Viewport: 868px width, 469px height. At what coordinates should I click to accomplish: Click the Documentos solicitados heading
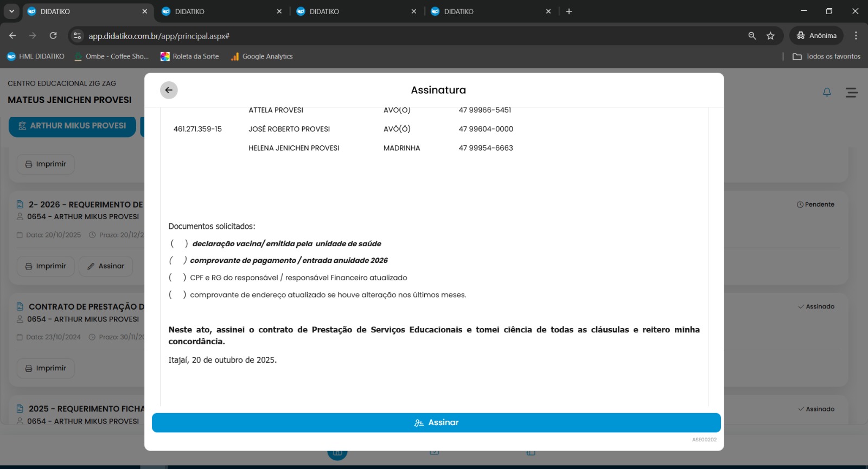coord(212,227)
